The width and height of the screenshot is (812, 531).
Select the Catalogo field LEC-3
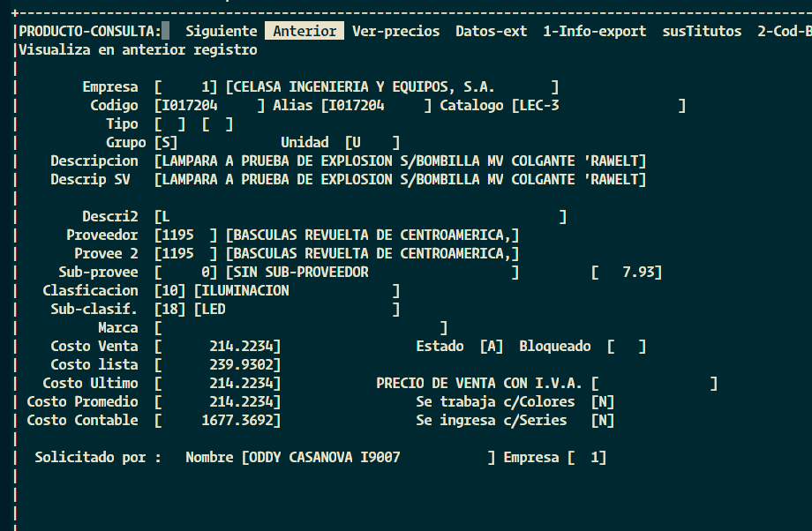pyautogui.click(x=598, y=106)
